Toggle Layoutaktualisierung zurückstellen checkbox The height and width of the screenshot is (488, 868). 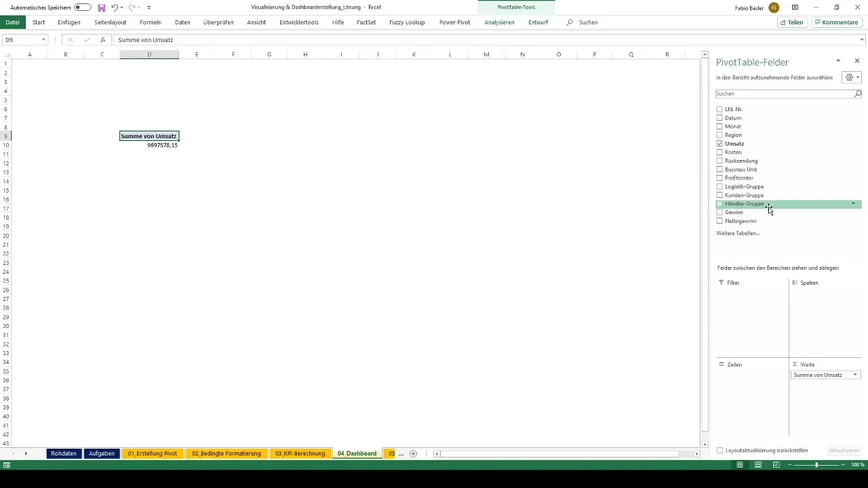pos(720,450)
